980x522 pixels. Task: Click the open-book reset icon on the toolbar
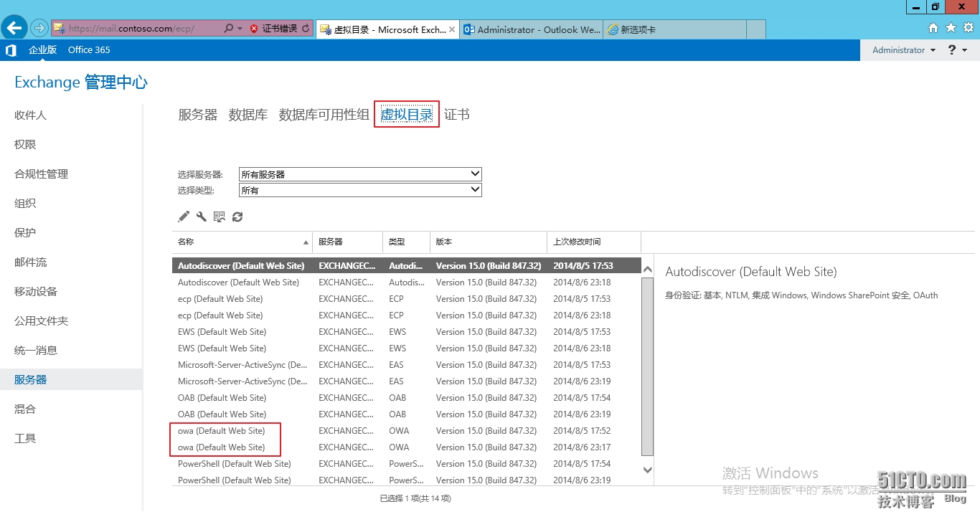(220, 216)
